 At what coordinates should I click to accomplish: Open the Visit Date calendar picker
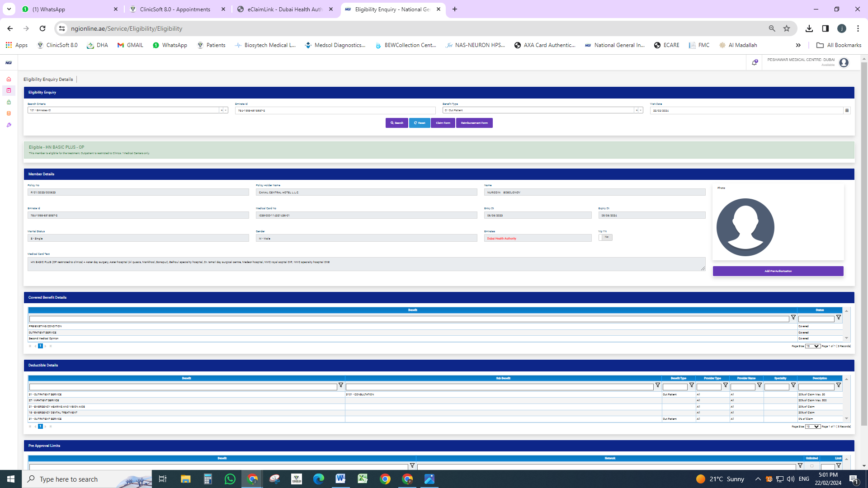pos(847,110)
